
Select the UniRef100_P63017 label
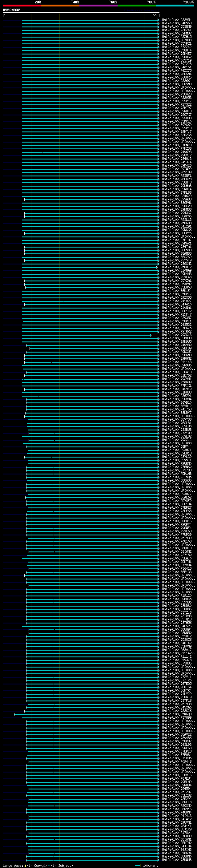pos(176,650)
